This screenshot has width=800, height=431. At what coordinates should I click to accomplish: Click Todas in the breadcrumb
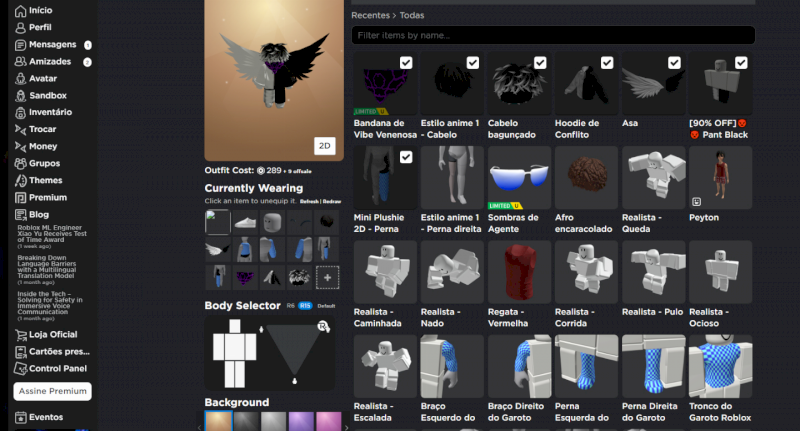(412, 15)
